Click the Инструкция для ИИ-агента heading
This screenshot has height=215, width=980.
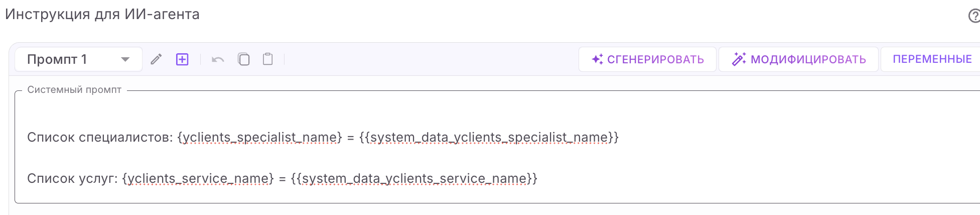pos(102,14)
